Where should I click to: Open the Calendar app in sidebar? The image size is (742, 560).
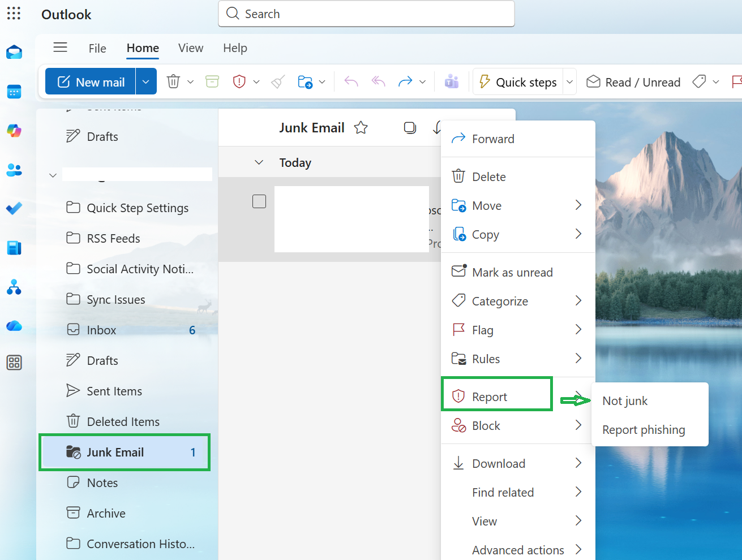pos(14,92)
